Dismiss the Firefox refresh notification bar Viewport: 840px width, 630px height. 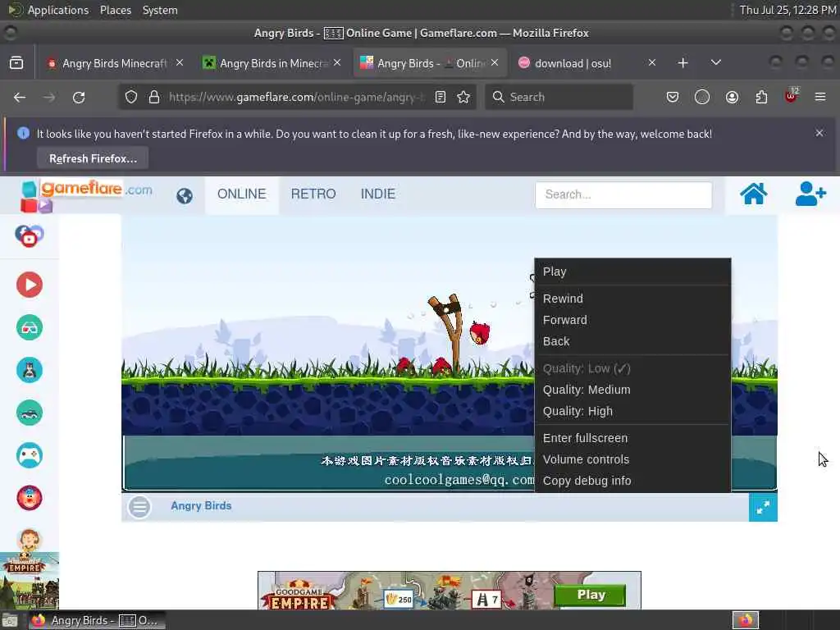[x=819, y=133]
